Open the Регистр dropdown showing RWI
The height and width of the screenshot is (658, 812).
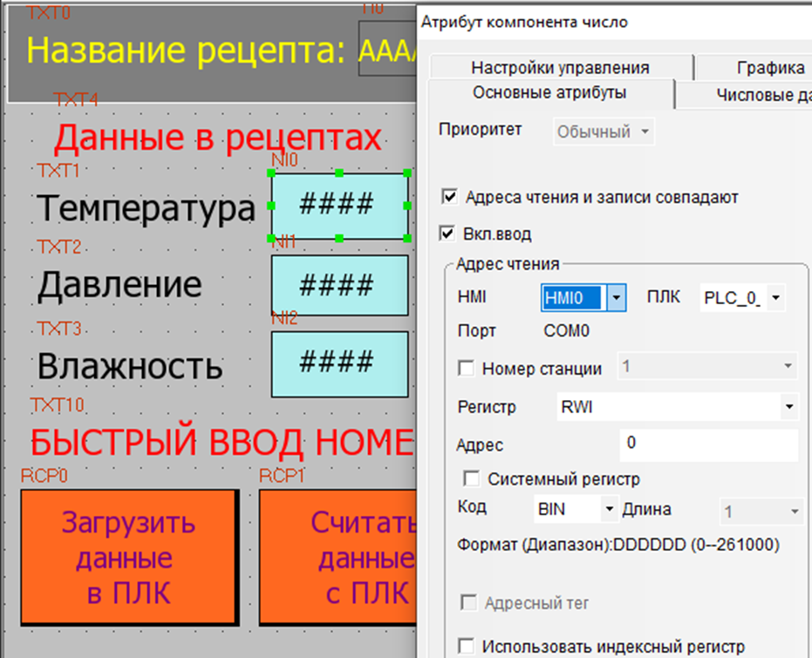tap(790, 407)
